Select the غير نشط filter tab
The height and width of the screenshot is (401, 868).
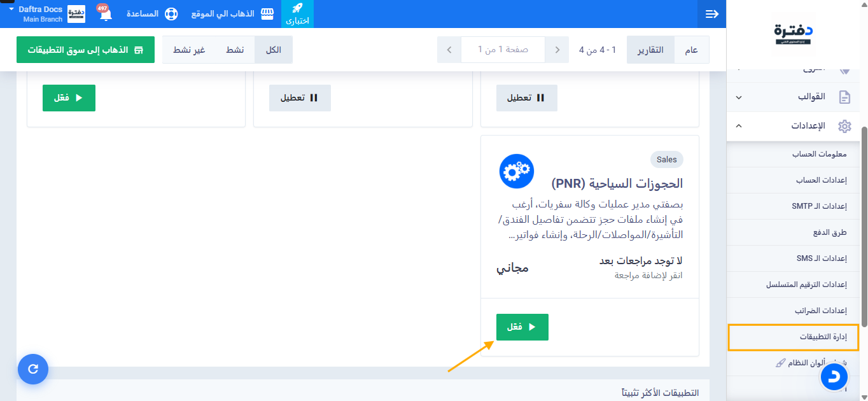(x=190, y=50)
